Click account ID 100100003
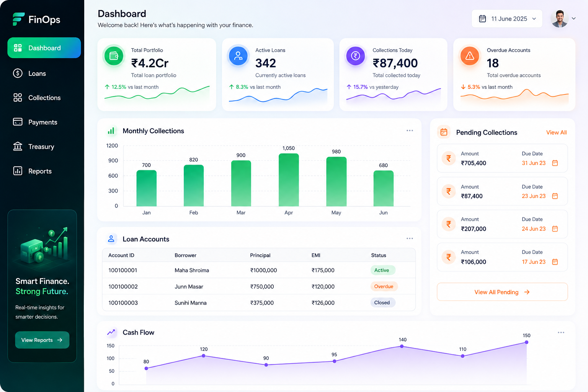This screenshot has width=588, height=392. point(123,303)
